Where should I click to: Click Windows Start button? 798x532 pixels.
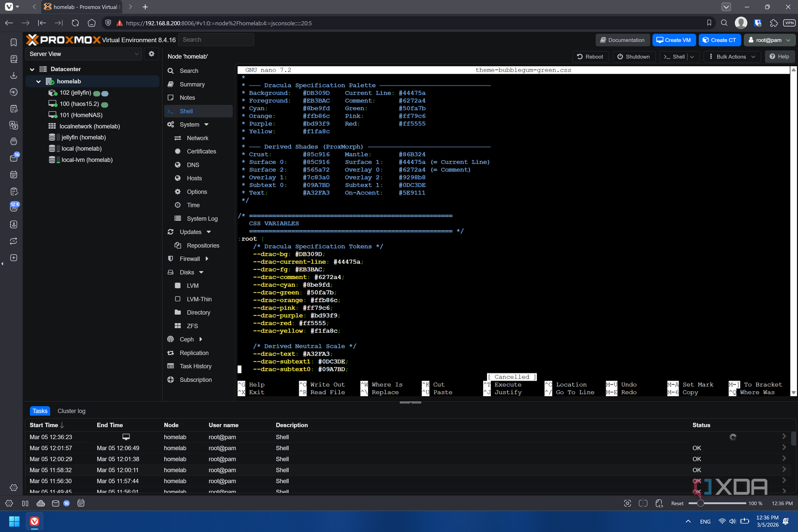click(14, 521)
